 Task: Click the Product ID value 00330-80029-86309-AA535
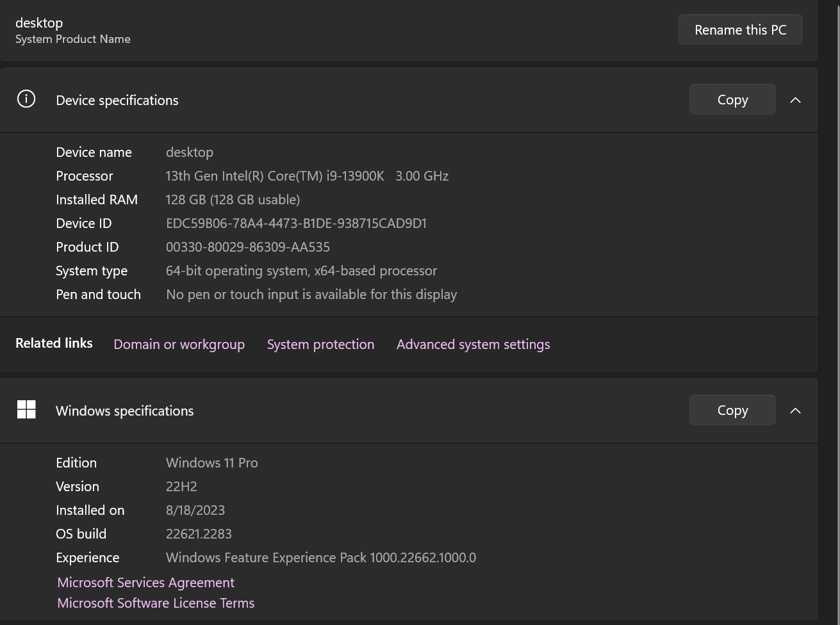tap(248, 247)
